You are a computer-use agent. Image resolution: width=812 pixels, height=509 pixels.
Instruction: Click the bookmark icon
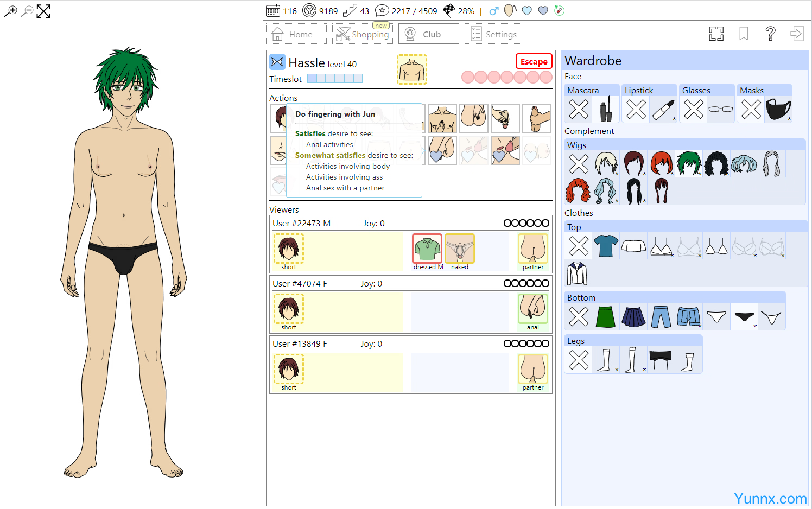[x=744, y=34]
